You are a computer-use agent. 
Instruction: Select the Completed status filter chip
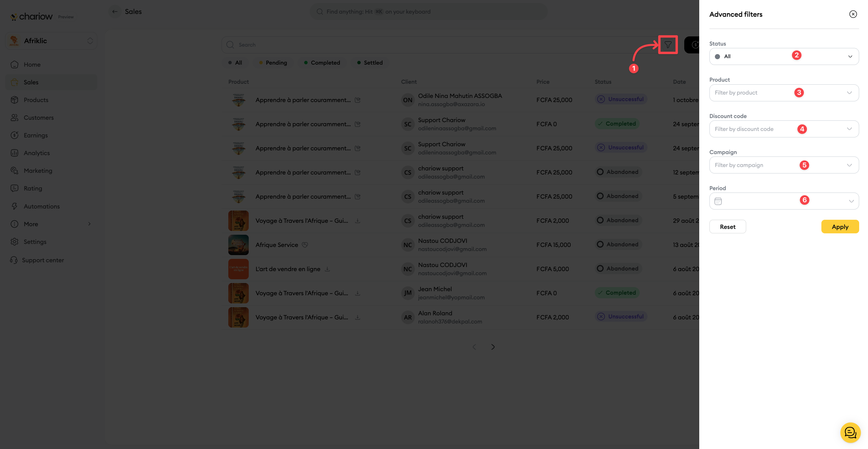[x=322, y=63]
